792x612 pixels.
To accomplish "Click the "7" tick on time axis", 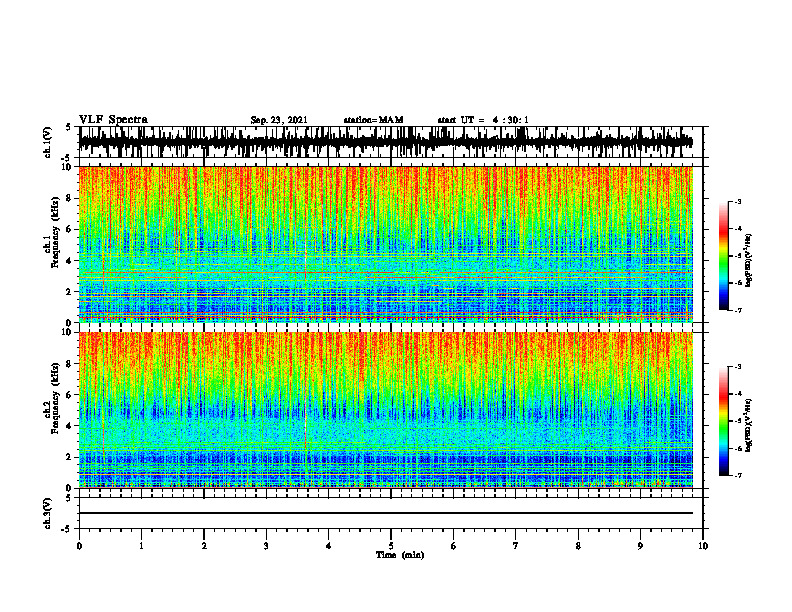I will (x=516, y=546).
